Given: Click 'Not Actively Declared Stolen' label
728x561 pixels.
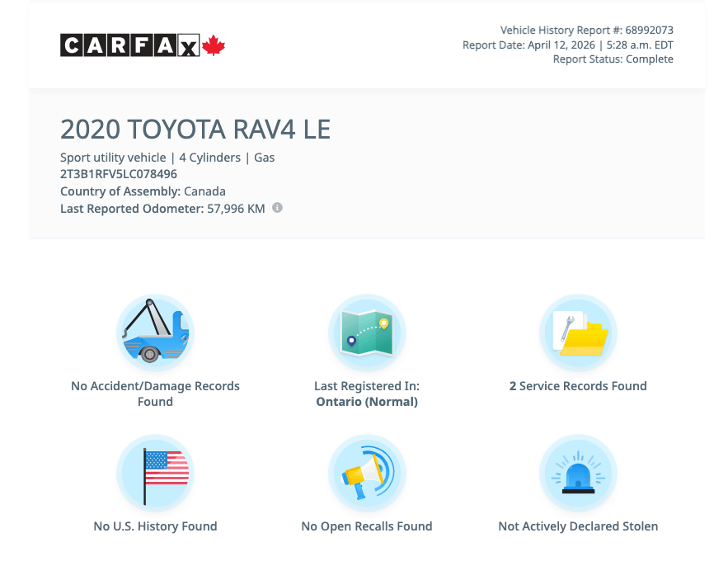Looking at the screenshot, I should click(578, 526).
